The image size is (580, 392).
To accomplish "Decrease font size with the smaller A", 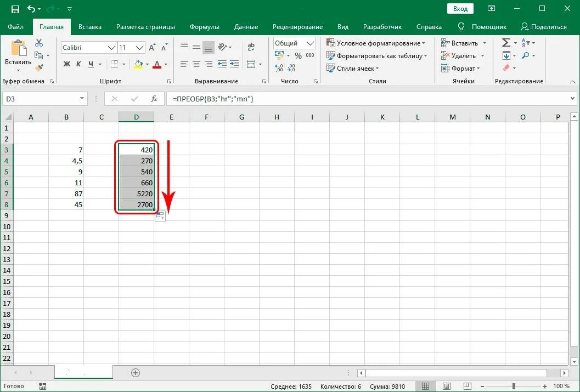I will (164, 47).
